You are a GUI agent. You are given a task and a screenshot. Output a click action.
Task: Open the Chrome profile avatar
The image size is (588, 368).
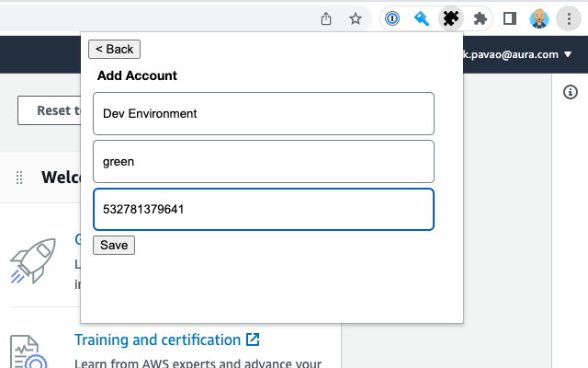coord(539,18)
